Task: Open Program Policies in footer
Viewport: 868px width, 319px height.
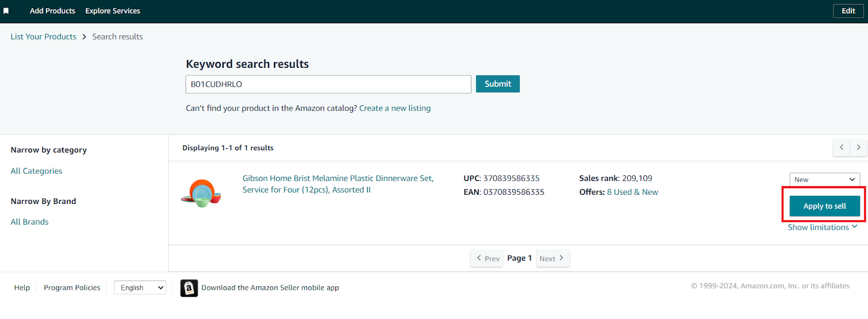Action: click(72, 288)
